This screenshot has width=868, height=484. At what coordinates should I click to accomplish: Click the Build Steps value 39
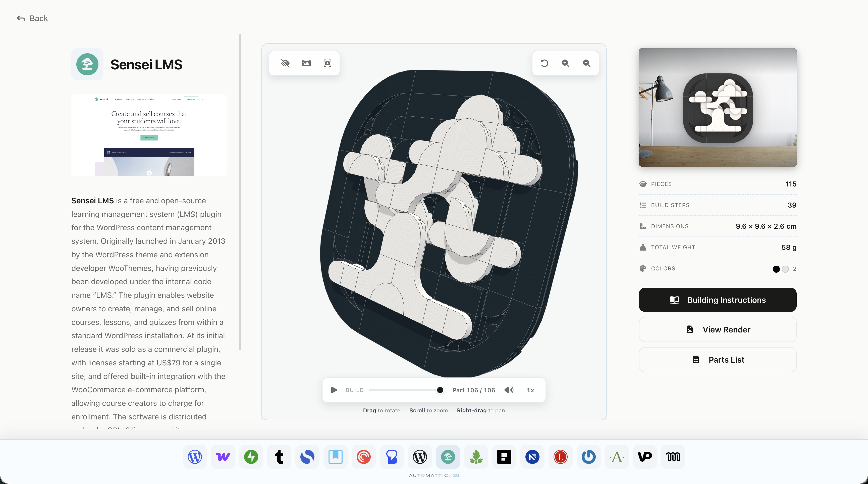click(x=792, y=205)
